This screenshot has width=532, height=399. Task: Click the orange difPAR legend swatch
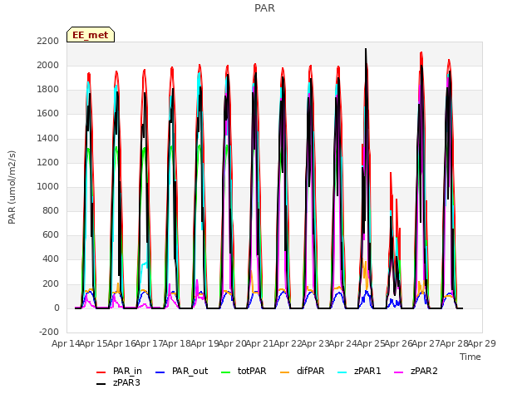pos(284,372)
